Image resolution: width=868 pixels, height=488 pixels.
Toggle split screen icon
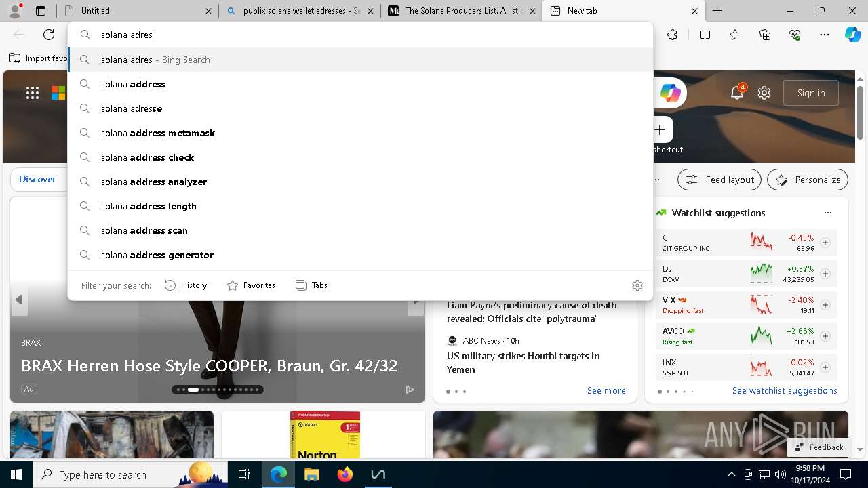point(705,35)
